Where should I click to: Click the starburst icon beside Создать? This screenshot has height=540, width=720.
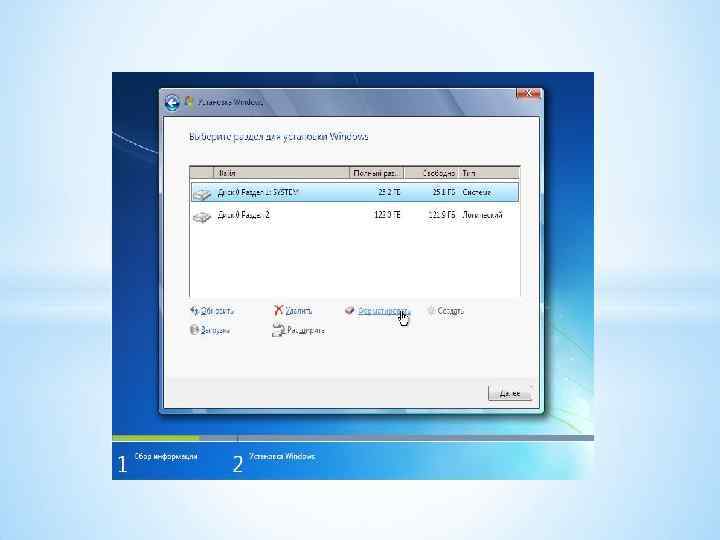431,310
